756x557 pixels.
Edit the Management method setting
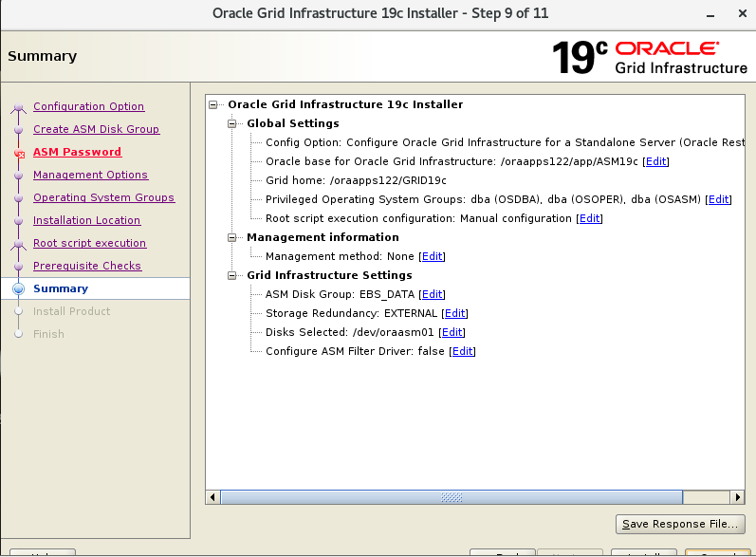[432, 256]
